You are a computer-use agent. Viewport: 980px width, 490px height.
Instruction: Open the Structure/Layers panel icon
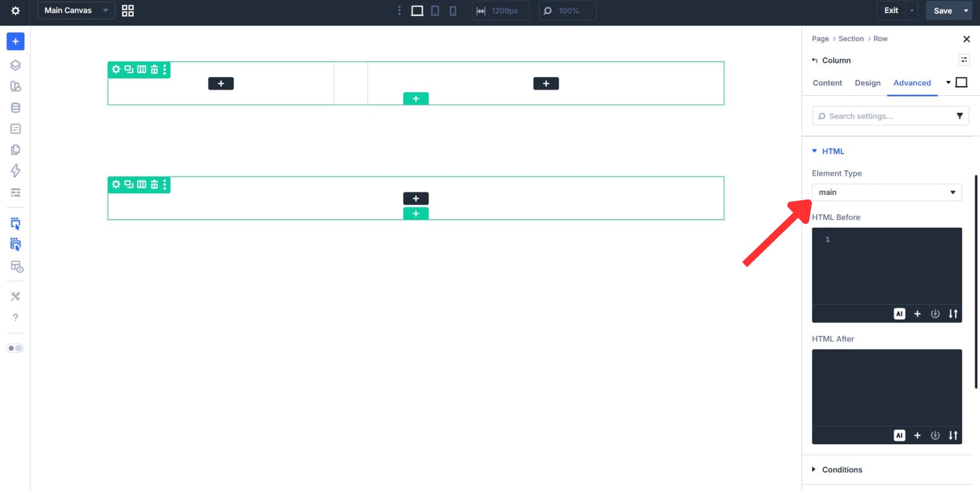click(15, 65)
